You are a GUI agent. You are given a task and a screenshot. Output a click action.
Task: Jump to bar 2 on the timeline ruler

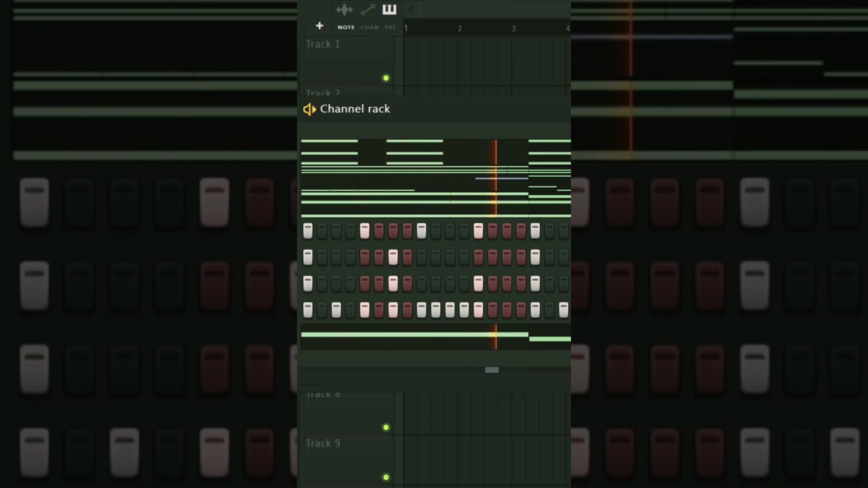click(460, 28)
